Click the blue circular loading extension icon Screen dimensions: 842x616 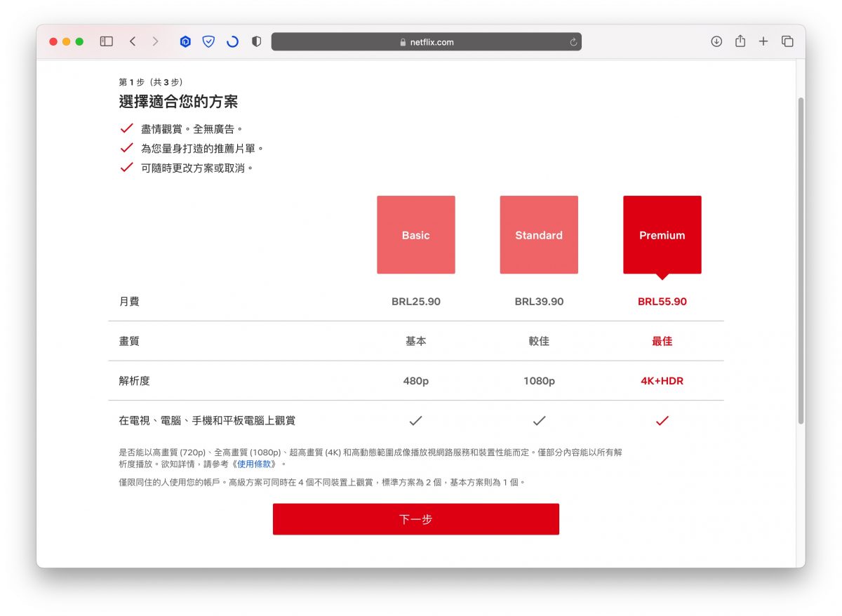point(232,41)
